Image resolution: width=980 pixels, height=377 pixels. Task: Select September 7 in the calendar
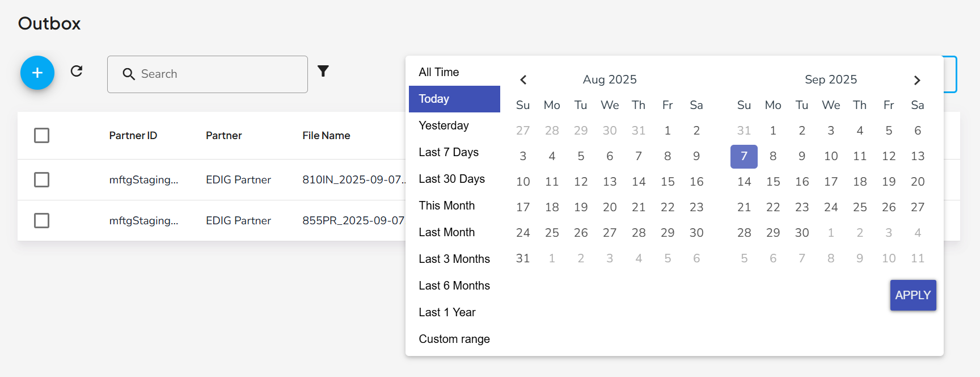pyautogui.click(x=744, y=156)
